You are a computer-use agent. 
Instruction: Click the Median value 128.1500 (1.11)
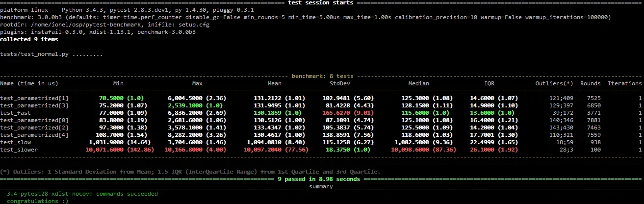coord(426,105)
